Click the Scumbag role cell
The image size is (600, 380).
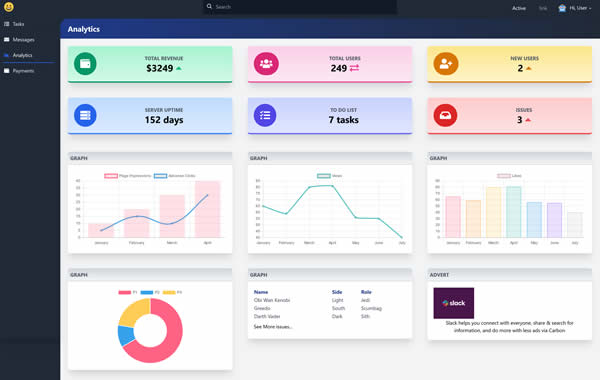pyautogui.click(x=371, y=308)
